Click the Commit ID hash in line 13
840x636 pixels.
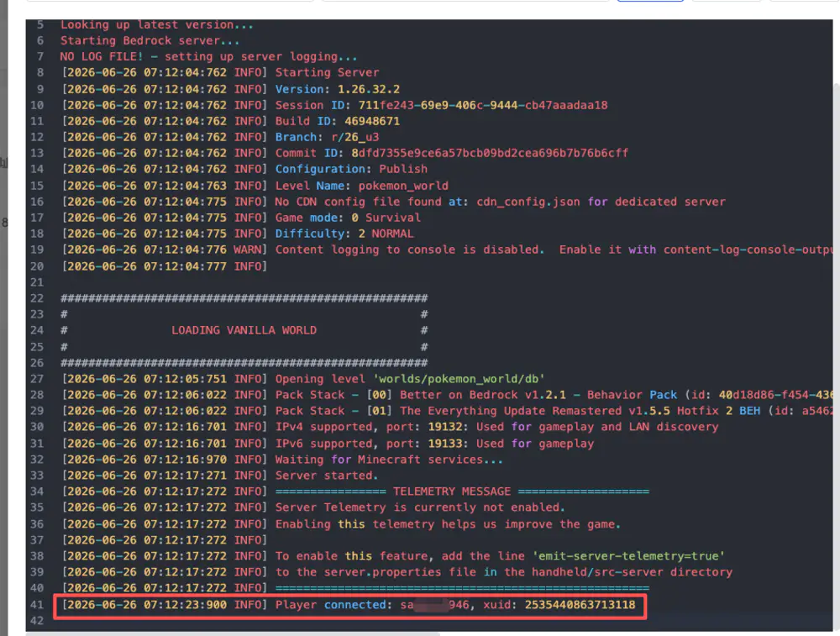pos(489,153)
